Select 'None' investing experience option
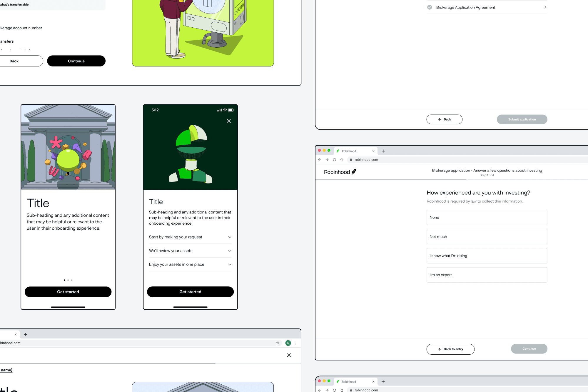 tap(487, 217)
